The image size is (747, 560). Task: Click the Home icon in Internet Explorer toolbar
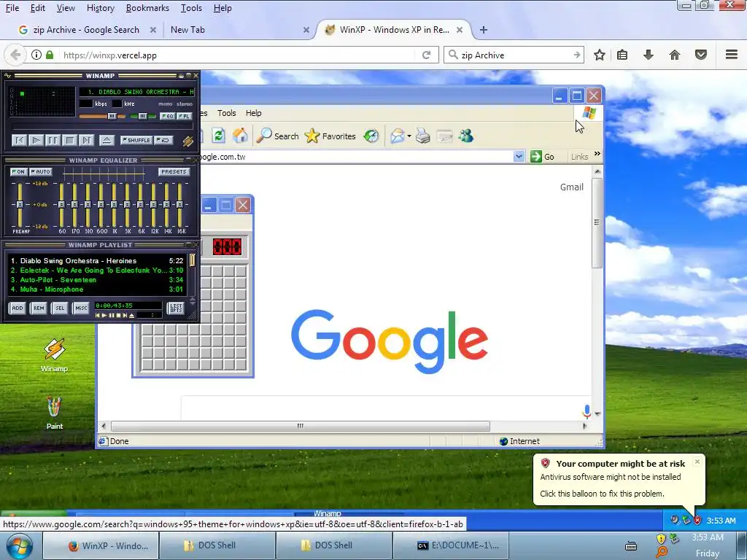tap(240, 136)
